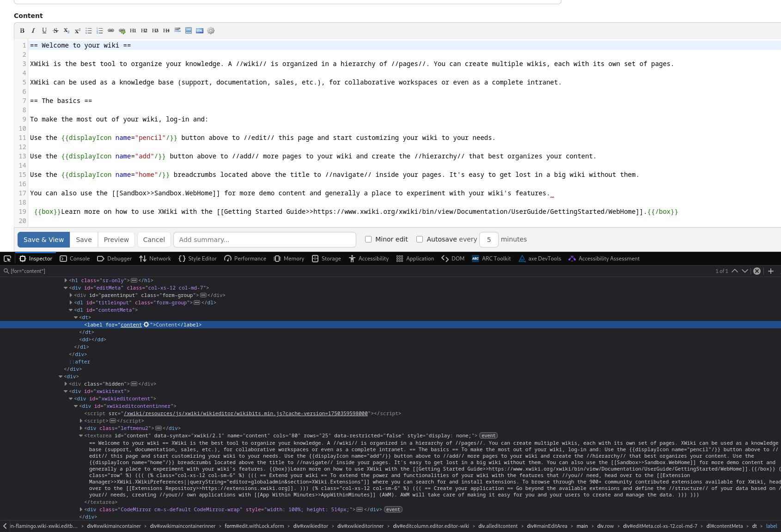Select div#mainEditArea in breadcrumbs
This screenshot has height=532, width=781.
click(x=547, y=526)
